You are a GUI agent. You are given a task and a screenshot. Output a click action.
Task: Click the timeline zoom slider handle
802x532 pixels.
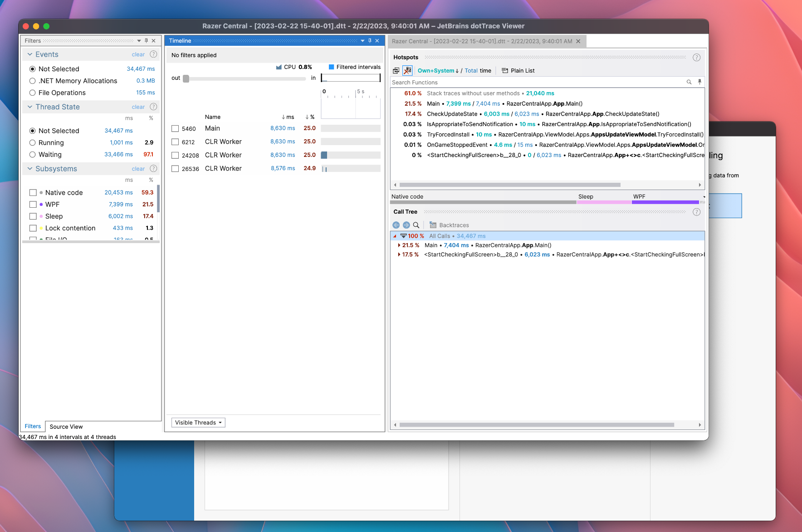pyautogui.click(x=186, y=78)
